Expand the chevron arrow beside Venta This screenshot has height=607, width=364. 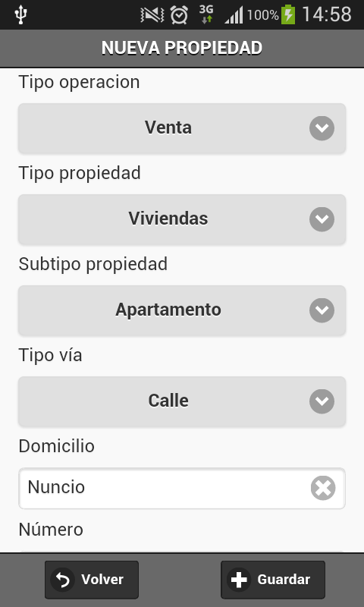pyautogui.click(x=322, y=128)
